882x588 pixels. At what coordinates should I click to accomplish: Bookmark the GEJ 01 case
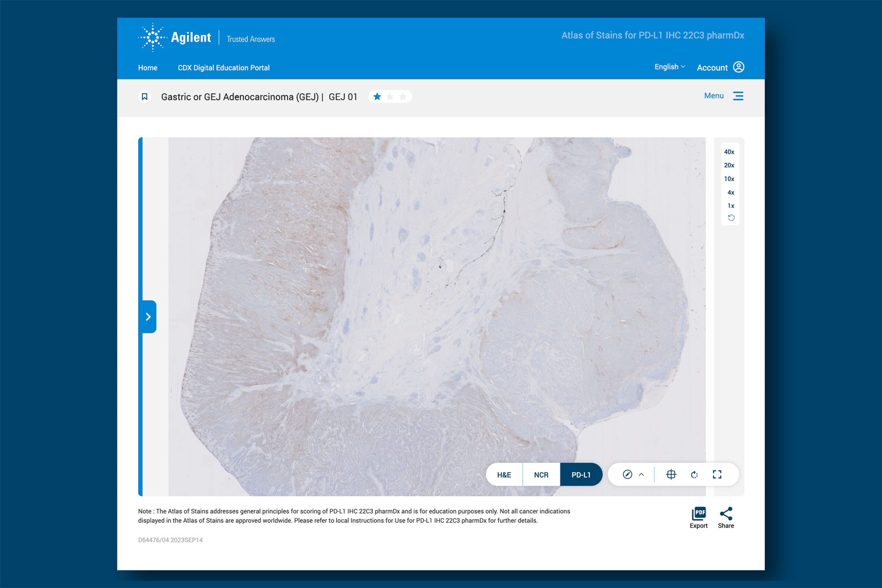(x=144, y=97)
